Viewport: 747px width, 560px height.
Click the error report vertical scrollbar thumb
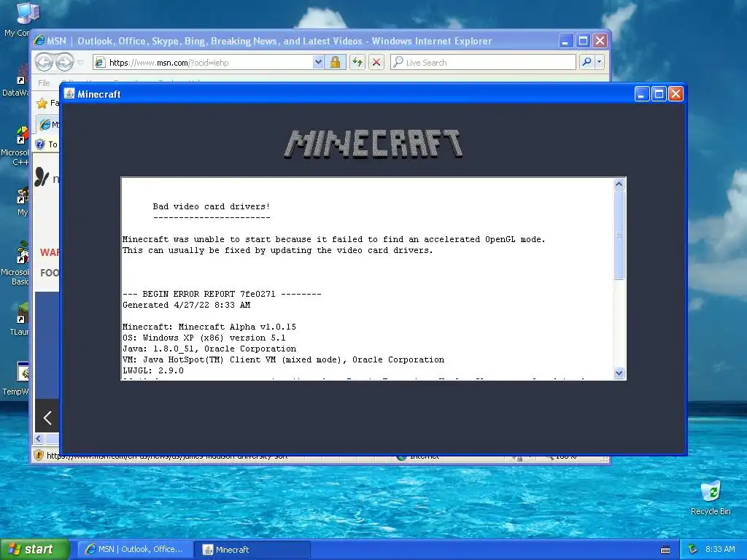[619, 236]
